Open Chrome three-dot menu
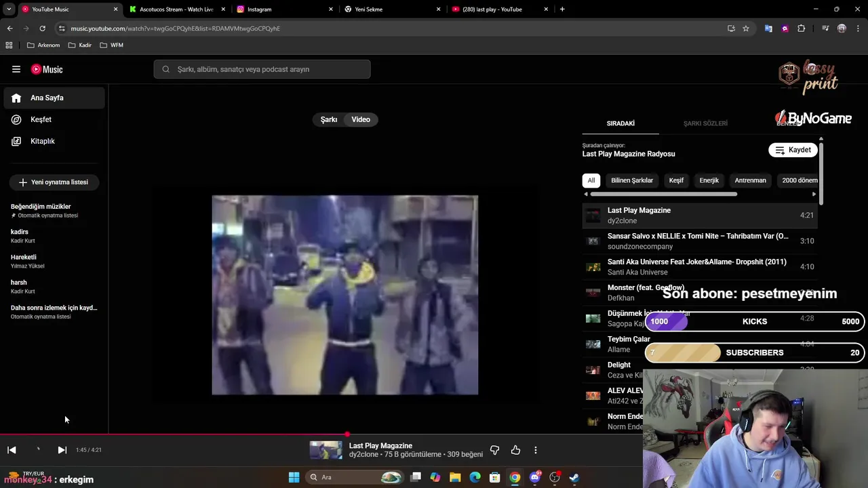The height and width of the screenshot is (488, 868). coord(858,28)
